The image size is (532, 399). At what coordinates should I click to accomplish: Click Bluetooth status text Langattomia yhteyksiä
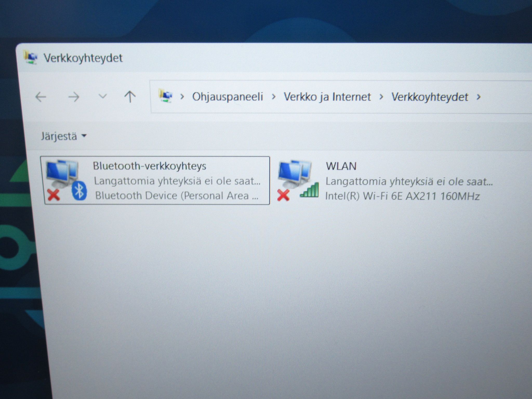[x=177, y=181]
